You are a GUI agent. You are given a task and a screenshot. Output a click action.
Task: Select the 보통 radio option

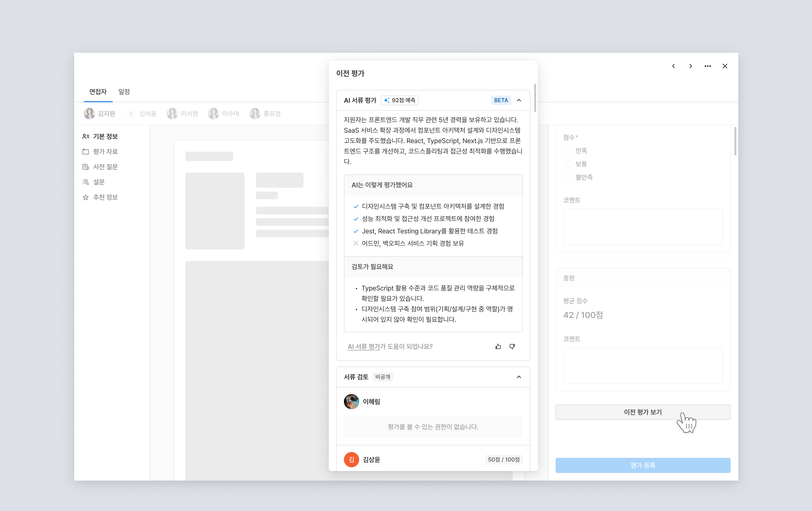click(568, 164)
